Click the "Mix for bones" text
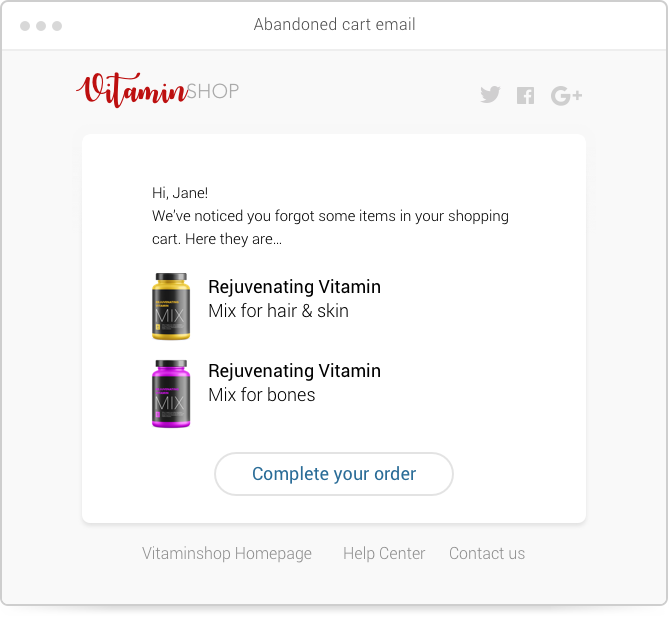Screen dimensions: 669x622 [x=262, y=395]
